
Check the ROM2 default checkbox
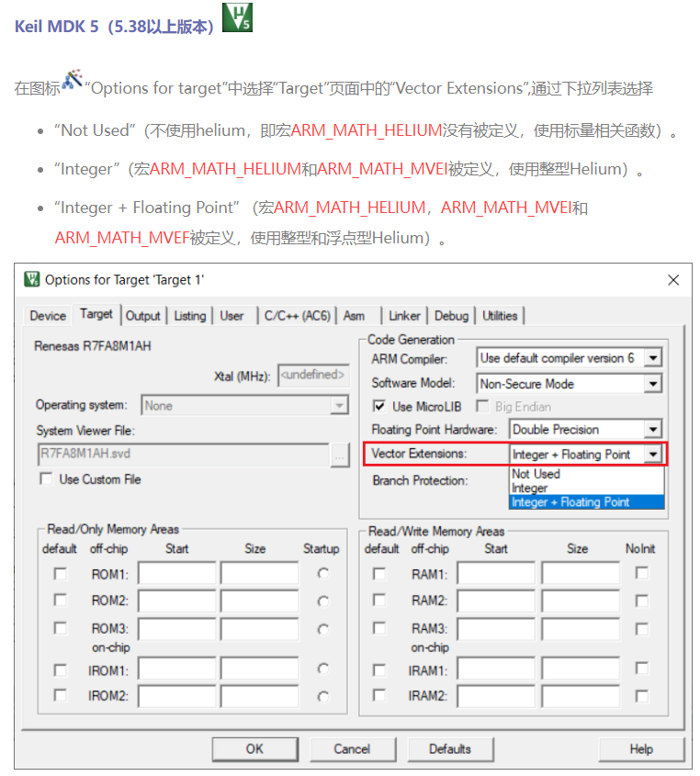coord(61,600)
